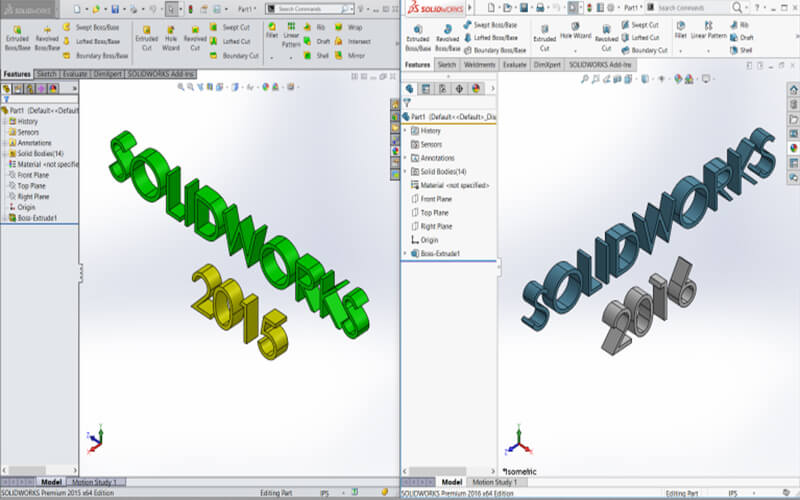Image resolution: width=800 pixels, height=500 pixels.
Task: Expand History node in the 2016 tree
Action: coord(406,131)
